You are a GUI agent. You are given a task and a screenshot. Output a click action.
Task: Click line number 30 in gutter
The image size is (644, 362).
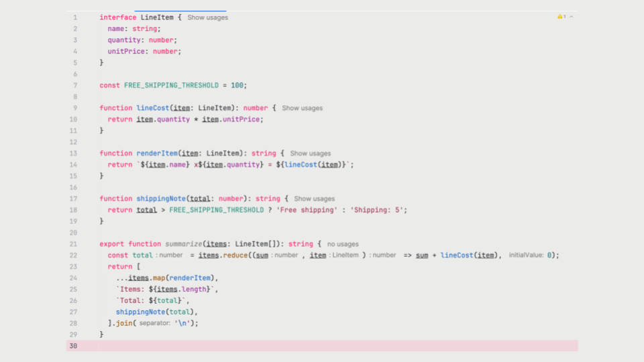click(x=73, y=346)
